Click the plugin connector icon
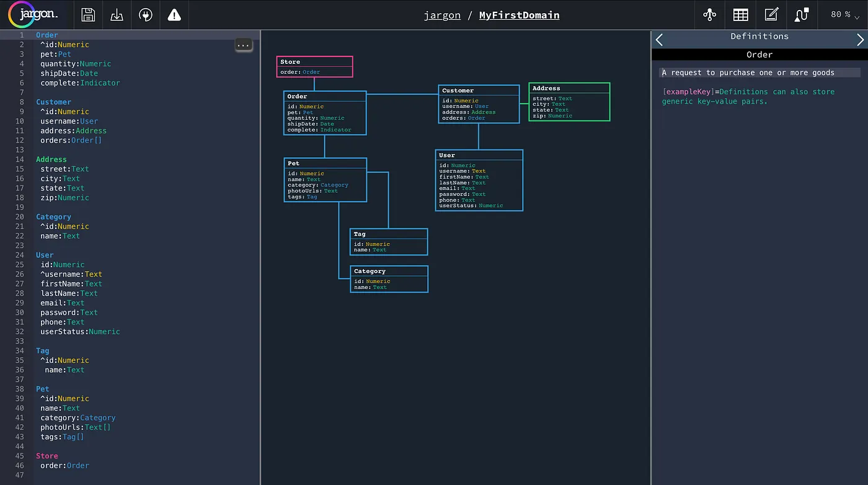Viewport: 868px width, 485px height. [145, 14]
